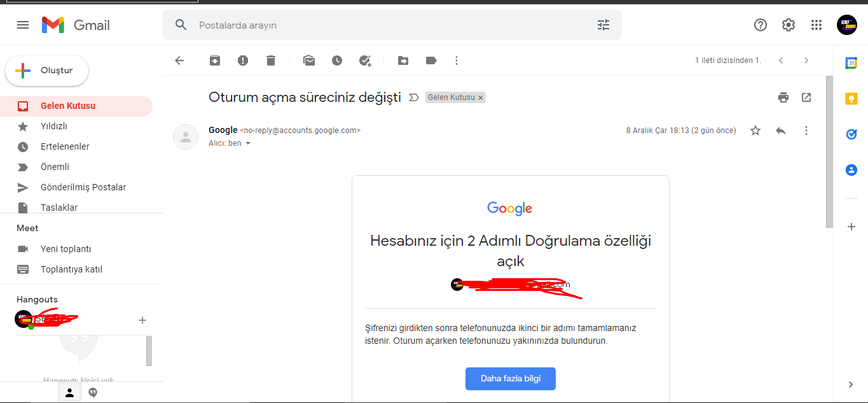The image size is (868, 403).
Task: Open the Settings gear
Action: [789, 25]
